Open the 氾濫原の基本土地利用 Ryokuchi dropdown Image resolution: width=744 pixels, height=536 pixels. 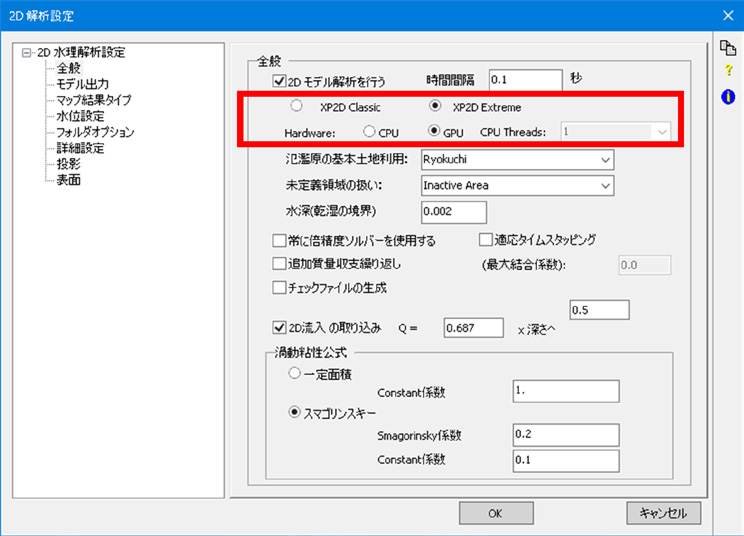pyautogui.click(x=517, y=160)
